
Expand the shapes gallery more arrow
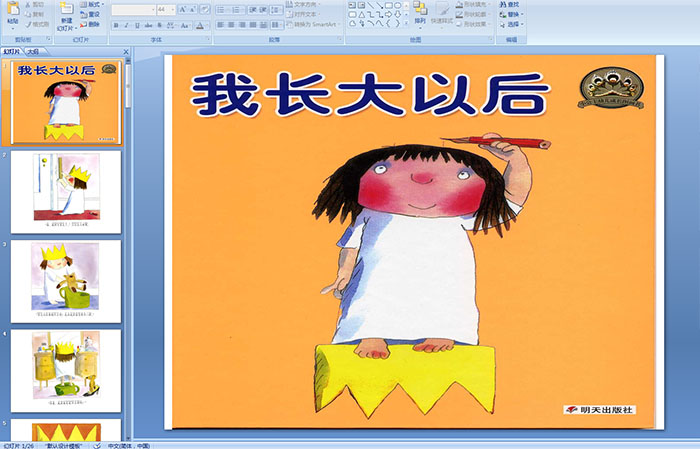pos(406,23)
